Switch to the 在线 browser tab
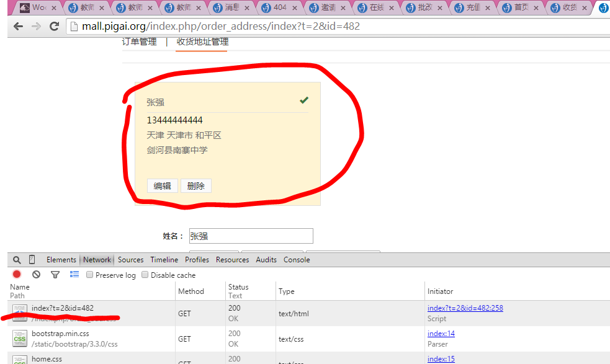 point(376,7)
